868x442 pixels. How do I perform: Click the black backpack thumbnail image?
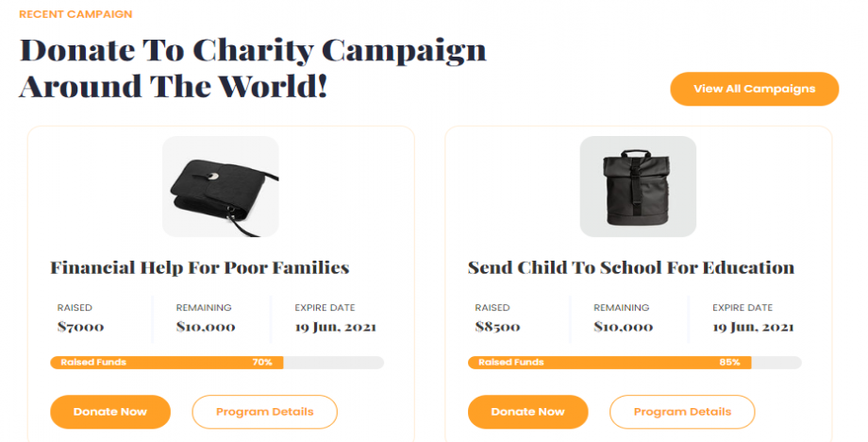click(x=638, y=187)
